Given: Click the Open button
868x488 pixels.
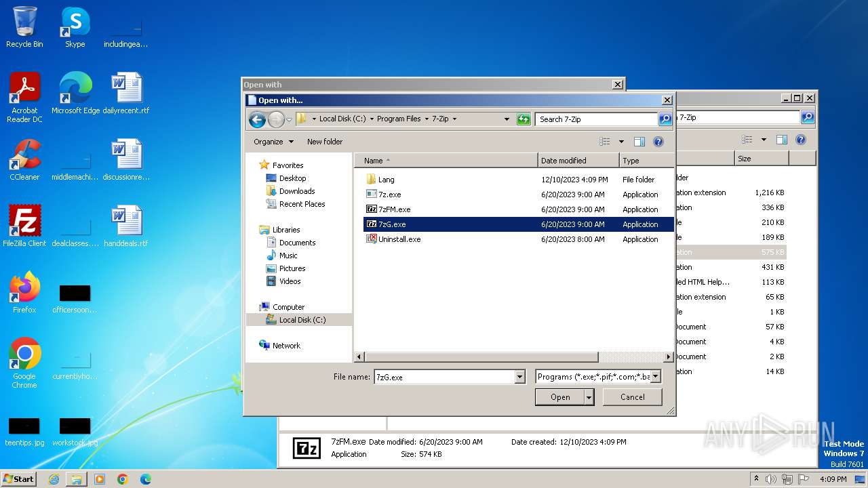Looking at the screenshot, I should tap(560, 397).
